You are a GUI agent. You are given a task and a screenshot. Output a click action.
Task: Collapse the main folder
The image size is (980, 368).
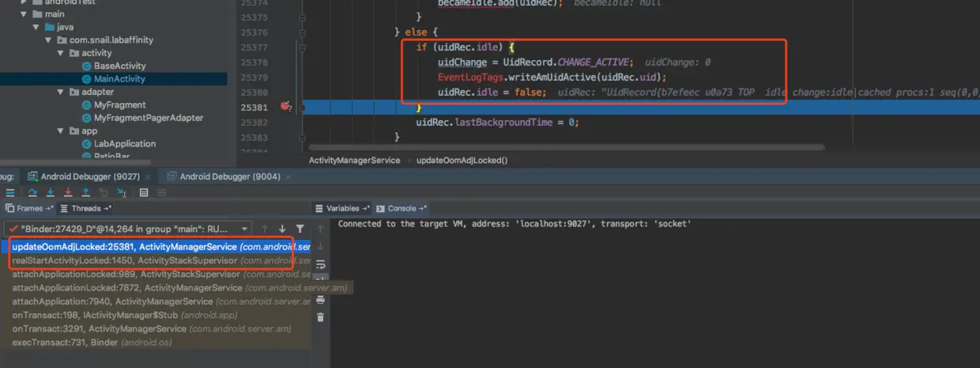24,14
